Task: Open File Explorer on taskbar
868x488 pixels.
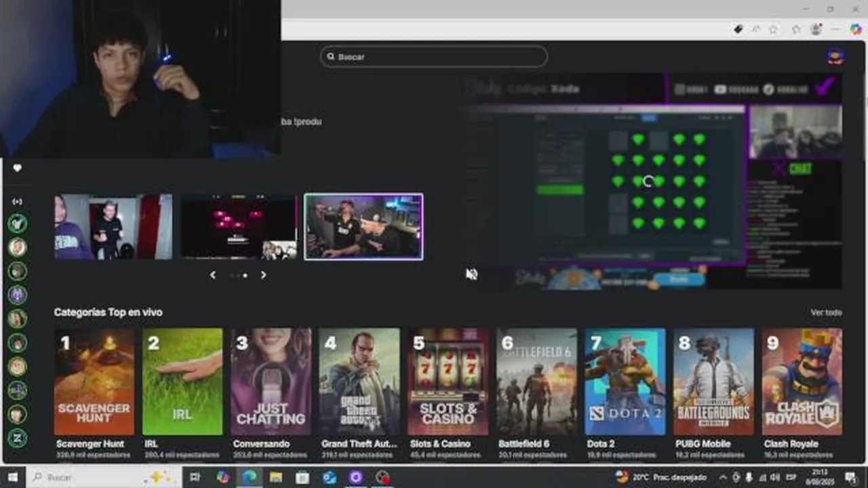Action: click(x=276, y=477)
